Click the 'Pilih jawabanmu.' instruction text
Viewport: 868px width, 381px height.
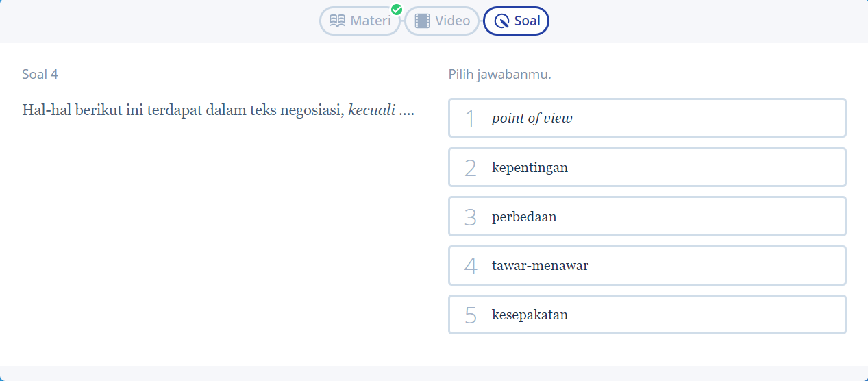499,74
